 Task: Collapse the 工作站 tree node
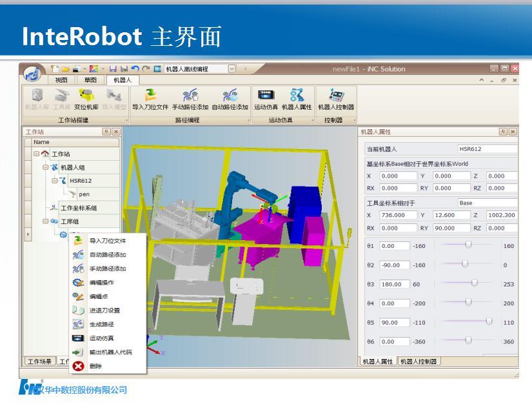(36, 154)
